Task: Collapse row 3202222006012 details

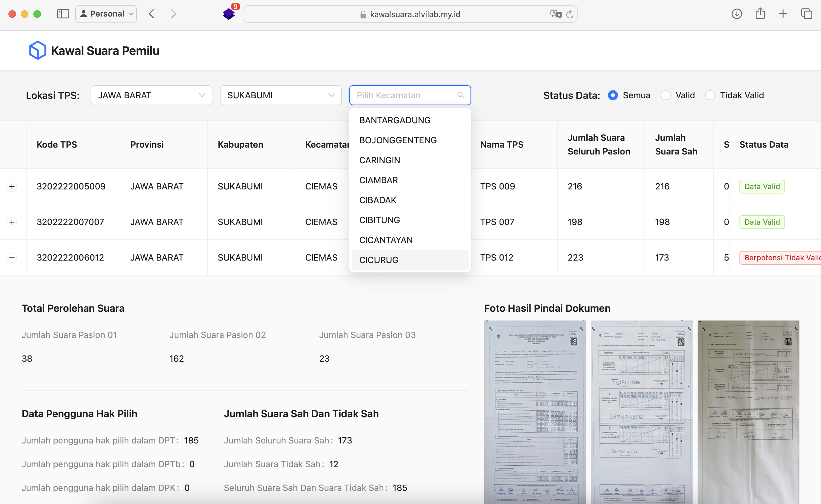Action: point(12,257)
